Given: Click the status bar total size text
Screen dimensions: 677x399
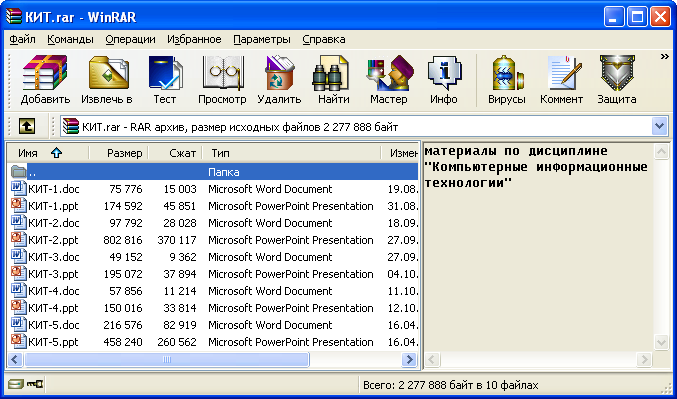Looking at the screenshot, I should (x=450, y=385).
